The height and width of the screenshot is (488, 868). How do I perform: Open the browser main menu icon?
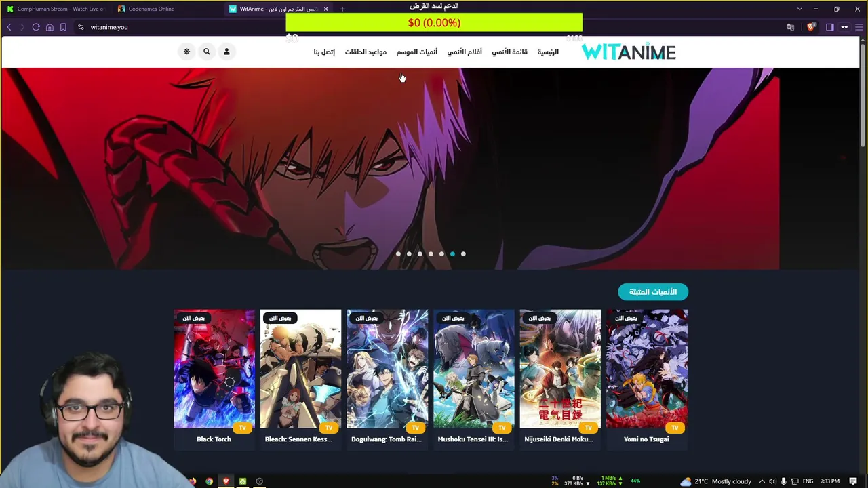pyautogui.click(x=858, y=27)
